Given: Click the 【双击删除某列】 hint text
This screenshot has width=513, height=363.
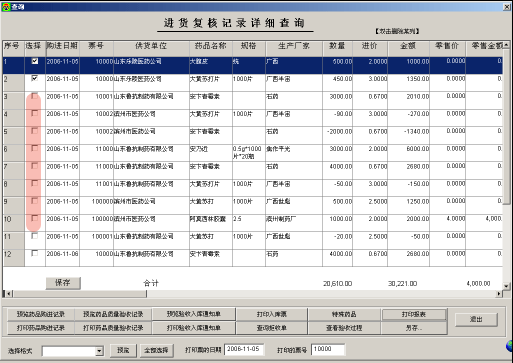Looking at the screenshot, I should click(x=397, y=31).
